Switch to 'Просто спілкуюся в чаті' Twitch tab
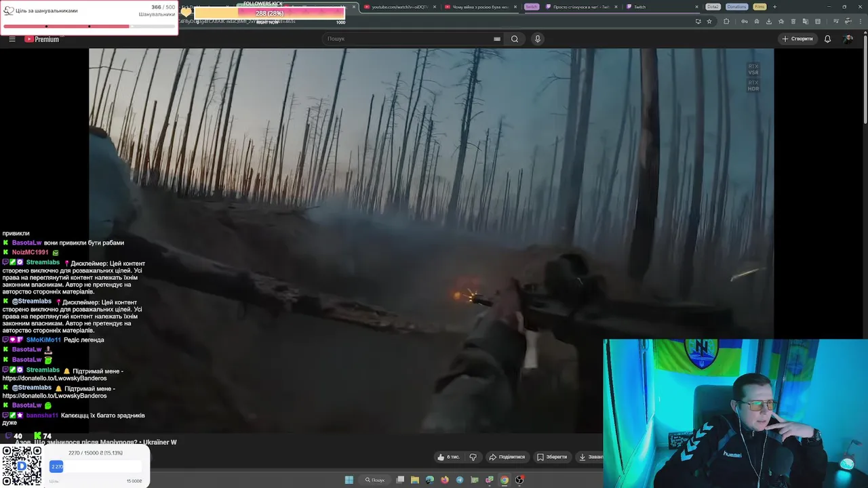This screenshot has width=868, height=488. [x=582, y=7]
